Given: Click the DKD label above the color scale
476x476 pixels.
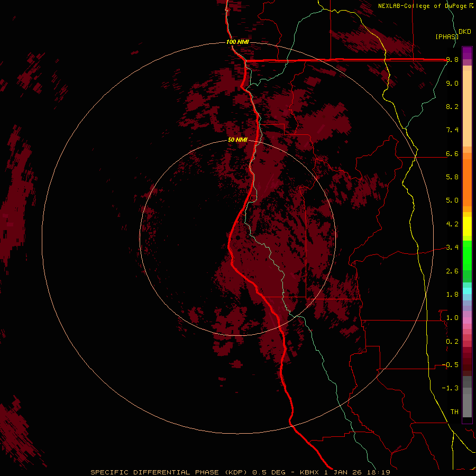Looking at the screenshot, I should (465, 32).
